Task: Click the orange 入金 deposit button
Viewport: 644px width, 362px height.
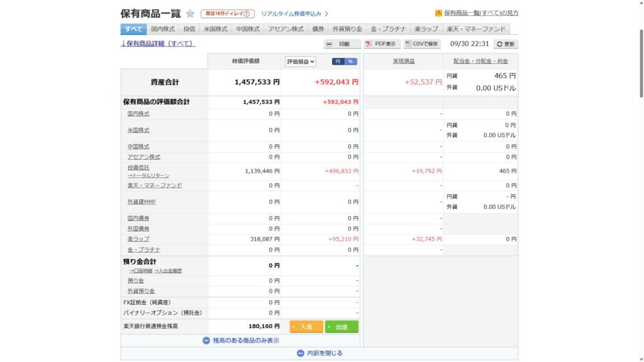Action: pos(306,327)
